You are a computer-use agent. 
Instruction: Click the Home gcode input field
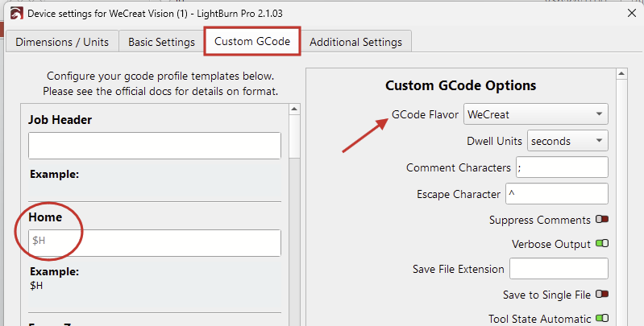[155, 243]
